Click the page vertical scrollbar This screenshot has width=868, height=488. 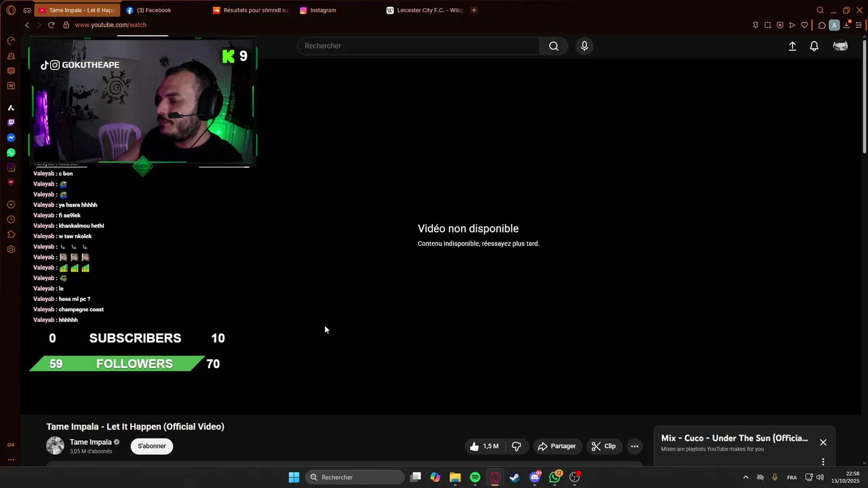tap(865, 95)
